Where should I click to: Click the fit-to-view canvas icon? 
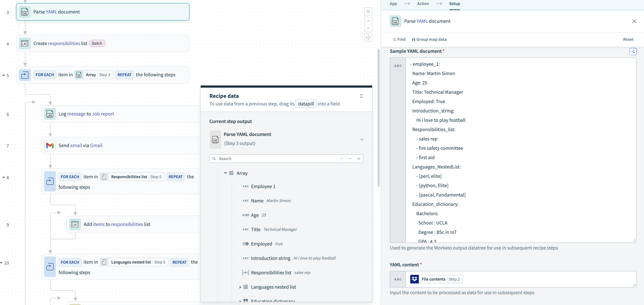pos(368,37)
